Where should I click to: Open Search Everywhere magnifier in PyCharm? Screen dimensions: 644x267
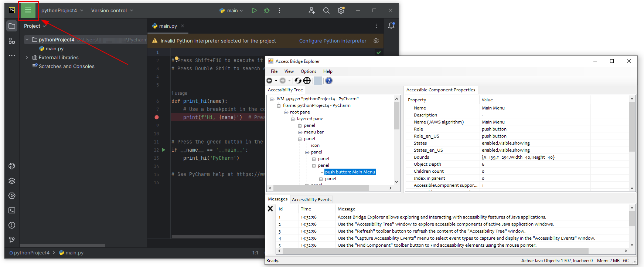click(x=326, y=10)
